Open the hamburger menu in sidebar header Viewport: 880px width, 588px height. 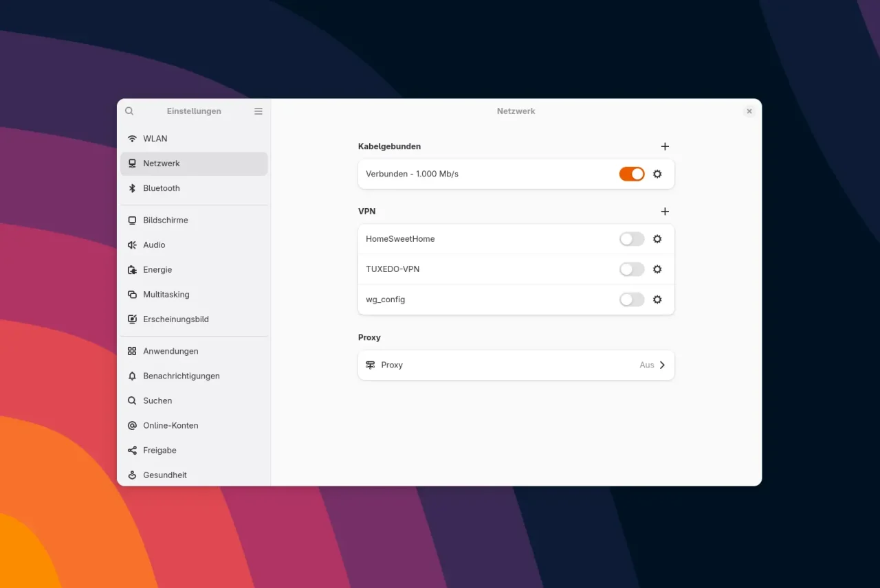coord(258,111)
